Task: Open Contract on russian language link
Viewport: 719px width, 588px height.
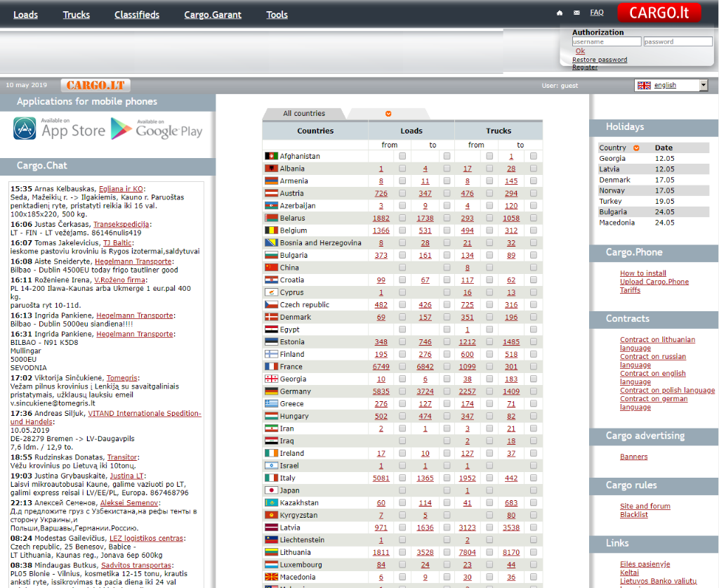Action: [653, 360]
